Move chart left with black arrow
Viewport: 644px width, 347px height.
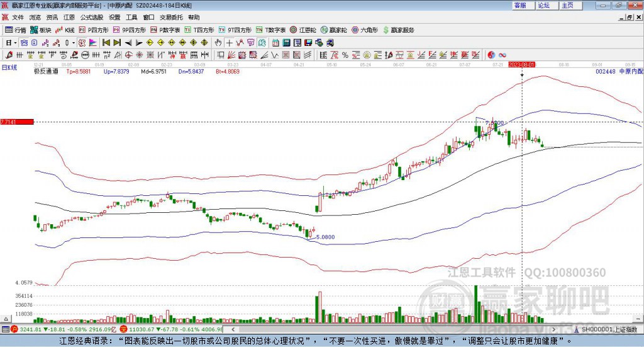click(128, 43)
